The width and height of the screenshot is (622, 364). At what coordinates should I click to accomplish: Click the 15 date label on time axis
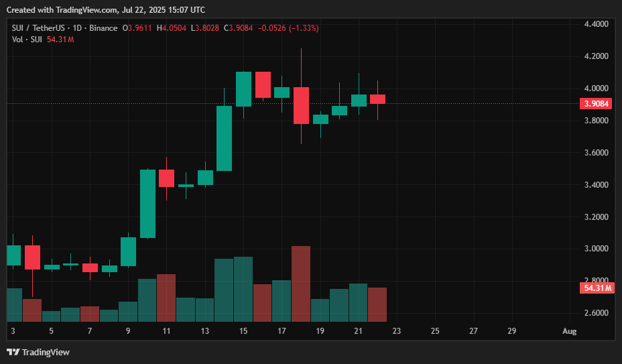click(x=243, y=331)
